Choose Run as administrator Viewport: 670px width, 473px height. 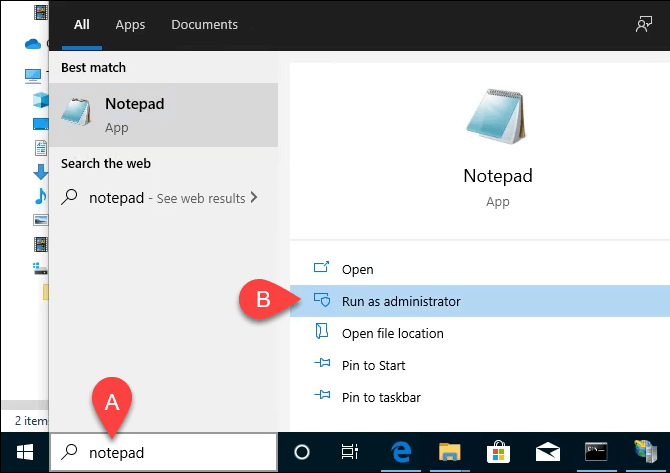pyautogui.click(x=400, y=301)
